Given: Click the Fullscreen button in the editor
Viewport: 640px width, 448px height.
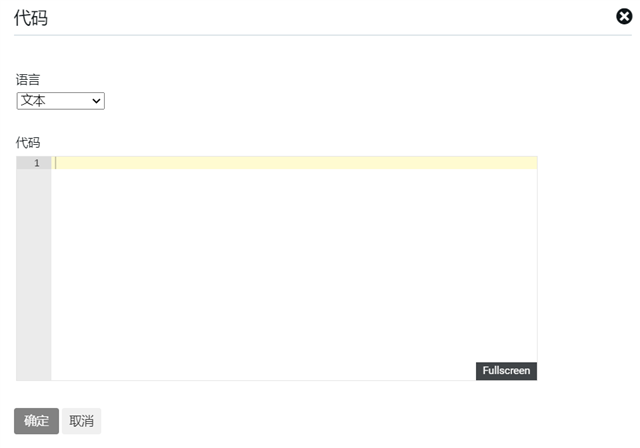Looking at the screenshot, I should [x=506, y=371].
